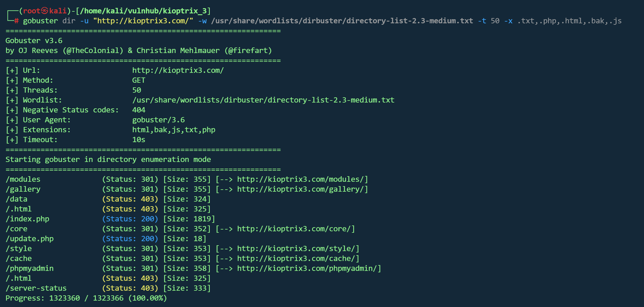Click the @firefart author handle

click(x=248, y=50)
